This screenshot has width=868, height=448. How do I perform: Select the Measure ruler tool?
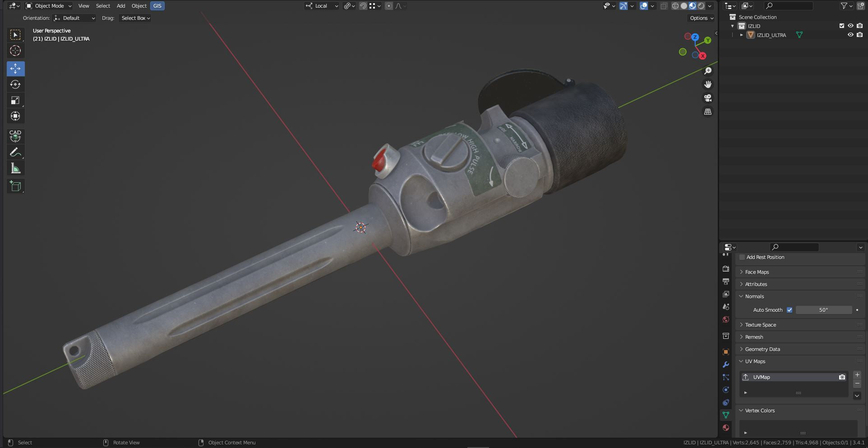pyautogui.click(x=15, y=168)
